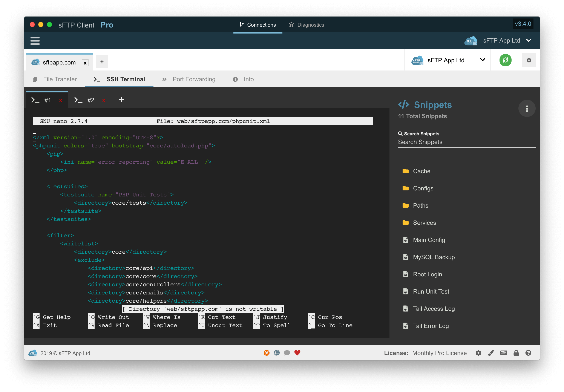Click the green refresh connection icon

(505, 60)
